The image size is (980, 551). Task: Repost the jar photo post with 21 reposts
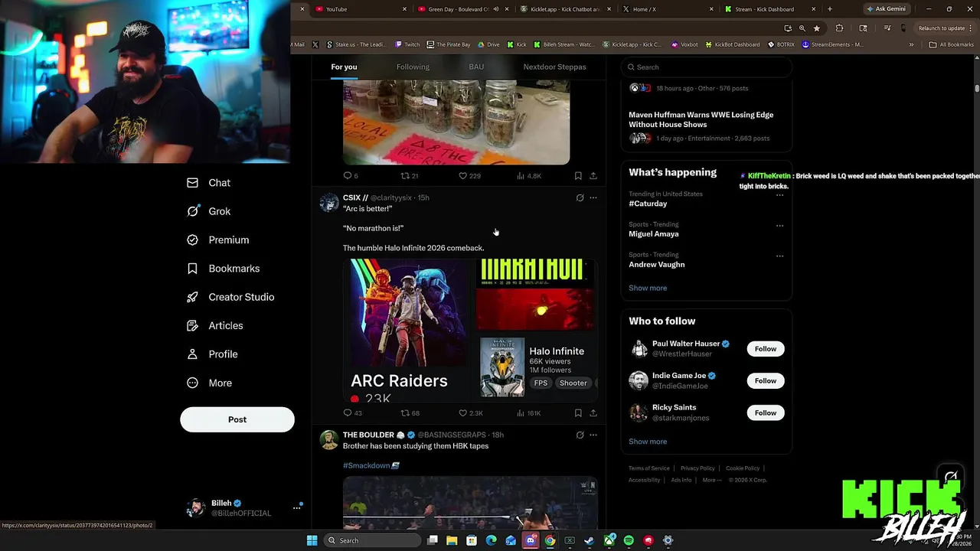coord(410,176)
